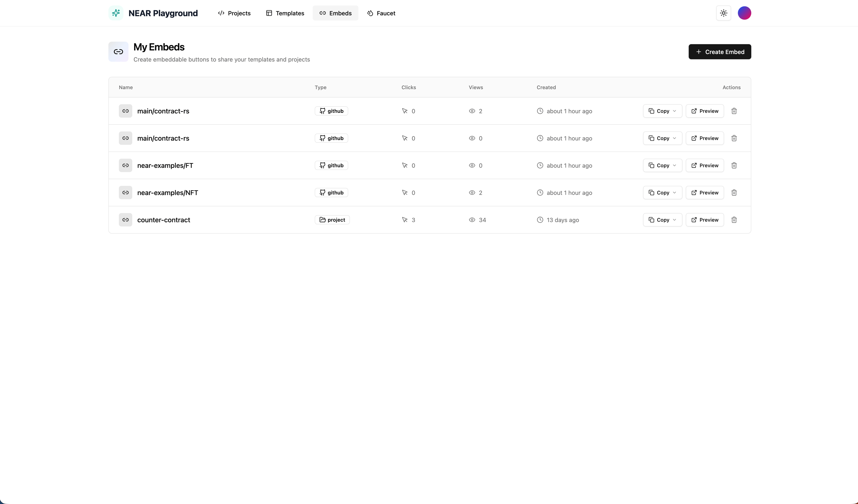Open Copy dropdown for near-examples/FT
The width and height of the screenshot is (858, 504).
[663, 166]
